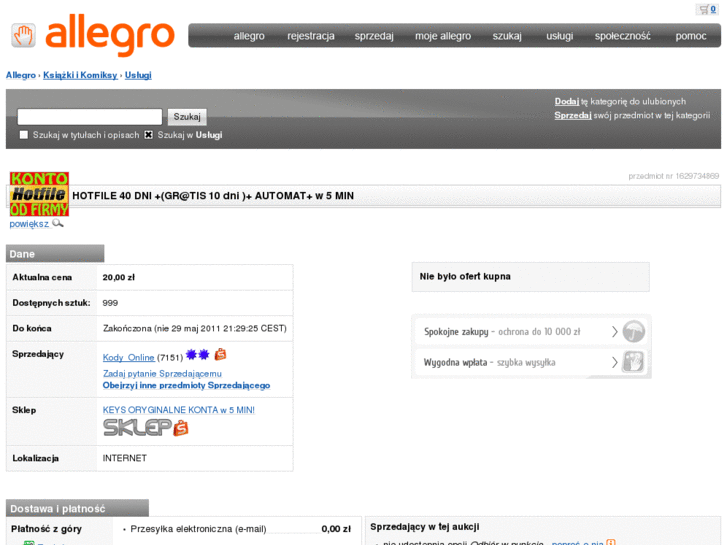Click the powiększ enlarge link
This screenshot has width=727, height=545.
(x=29, y=224)
